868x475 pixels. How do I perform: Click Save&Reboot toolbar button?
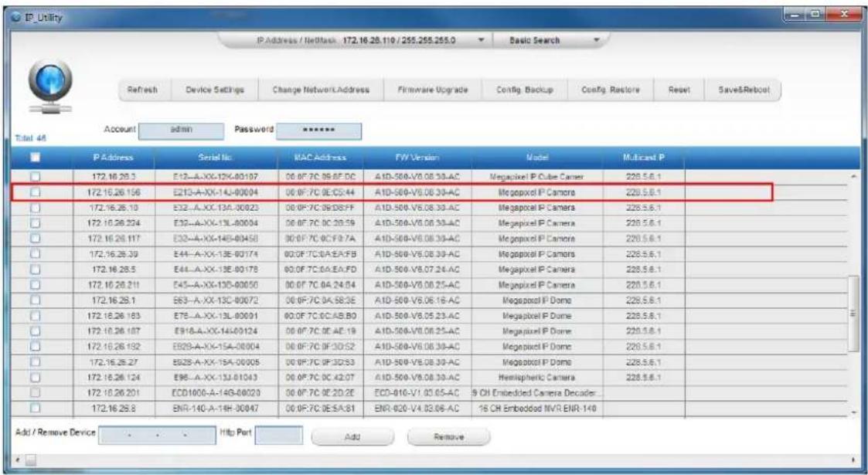744,90
